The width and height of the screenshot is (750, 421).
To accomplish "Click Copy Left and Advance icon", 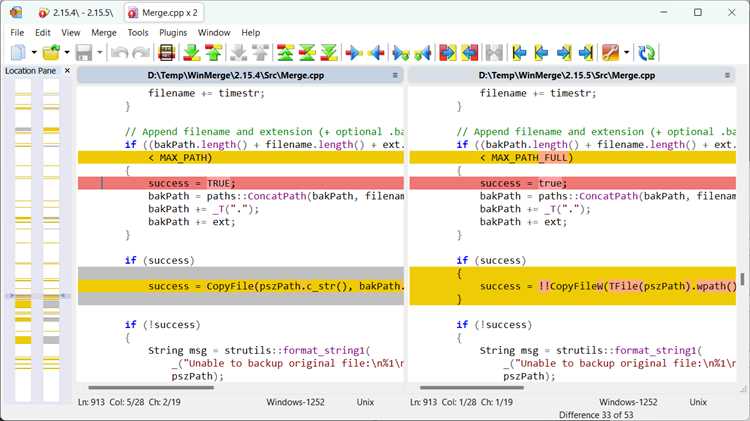I will (423, 53).
